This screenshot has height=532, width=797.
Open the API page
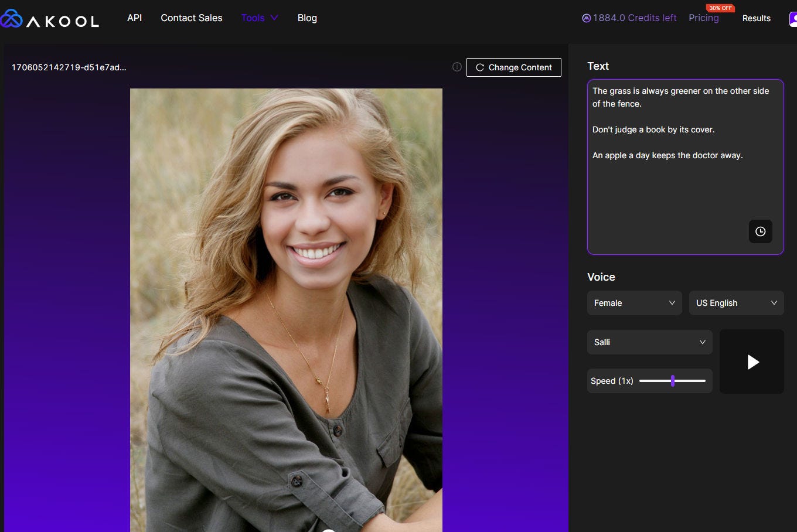(x=135, y=18)
